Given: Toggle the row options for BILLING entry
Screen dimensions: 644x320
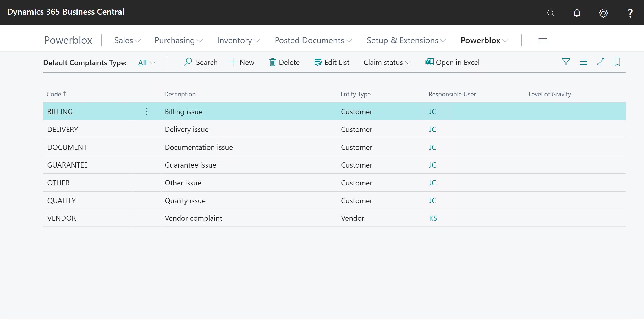Looking at the screenshot, I should [x=147, y=111].
